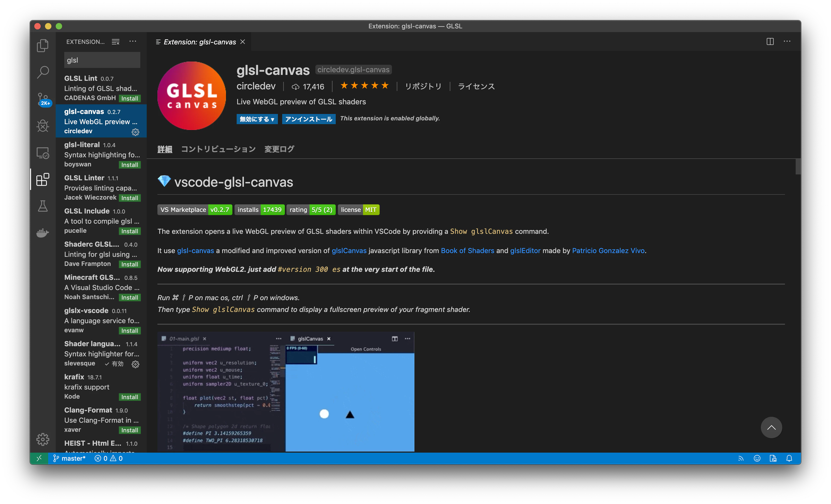Image resolution: width=831 pixels, height=504 pixels.
Task: Switch to the コントリビューション tab
Action: 218,149
